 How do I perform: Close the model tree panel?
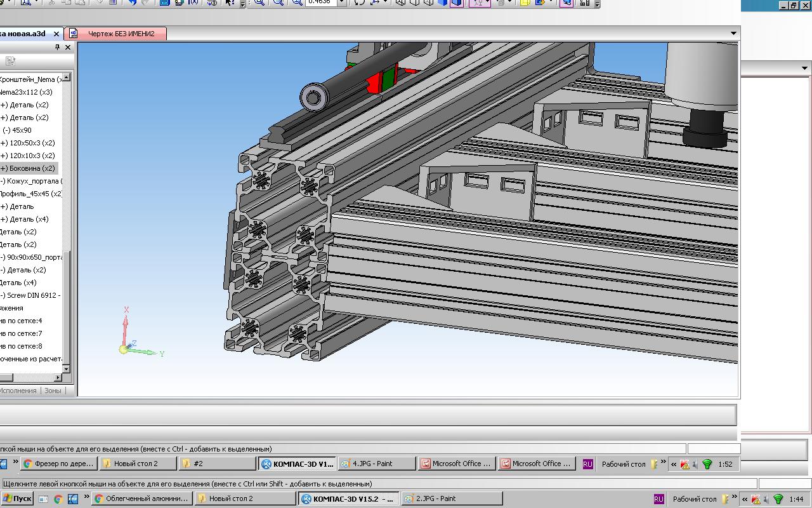pos(68,47)
